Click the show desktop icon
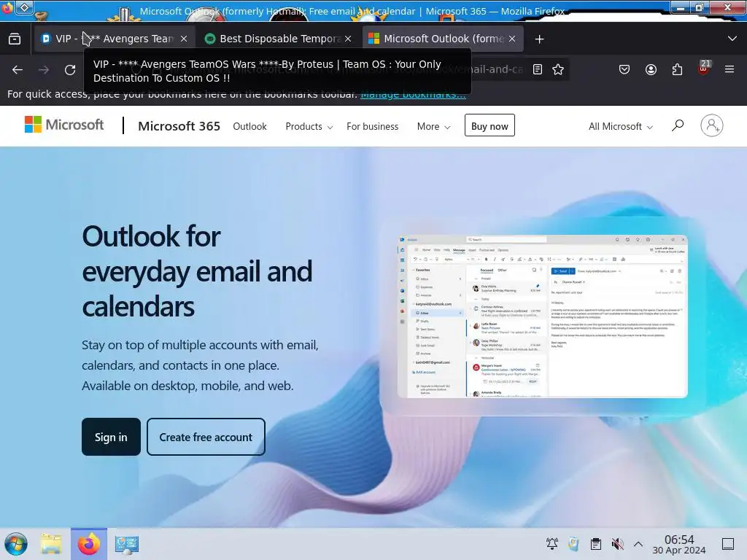Screen dimensions: 747x560 point(728,544)
